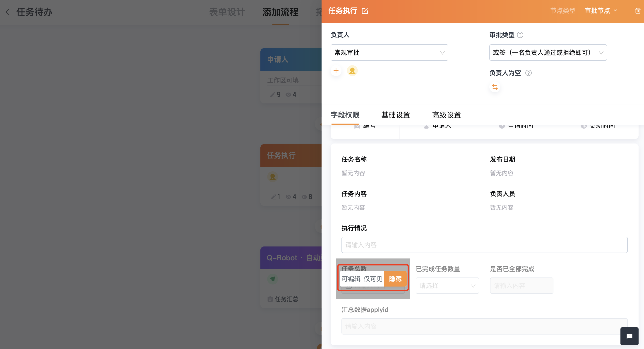Image resolution: width=644 pixels, height=349 pixels.
Task: Select the 申请人 flow node header
Action: [291, 60]
